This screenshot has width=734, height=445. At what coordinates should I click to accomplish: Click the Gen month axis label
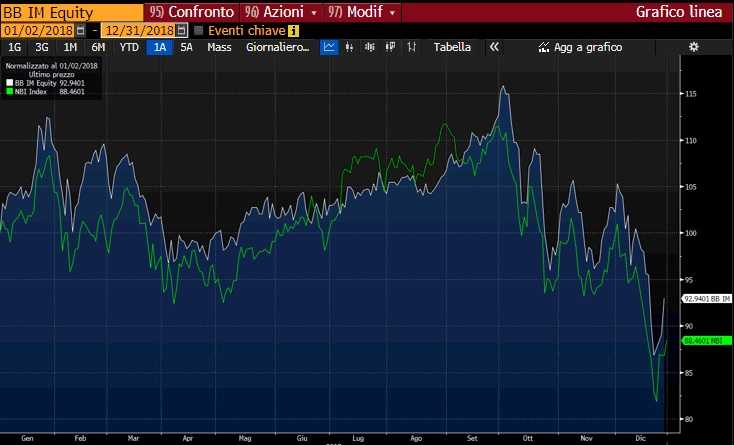click(x=27, y=438)
